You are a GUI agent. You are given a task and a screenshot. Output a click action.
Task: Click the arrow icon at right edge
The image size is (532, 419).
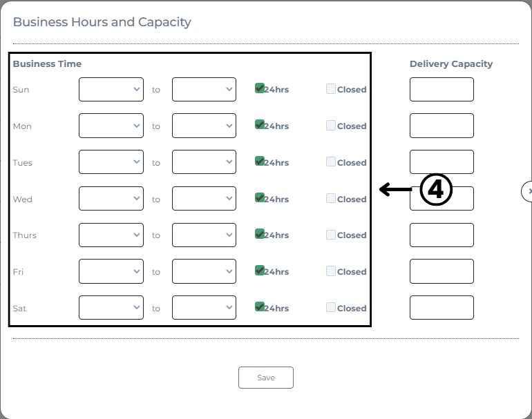pos(528,191)
